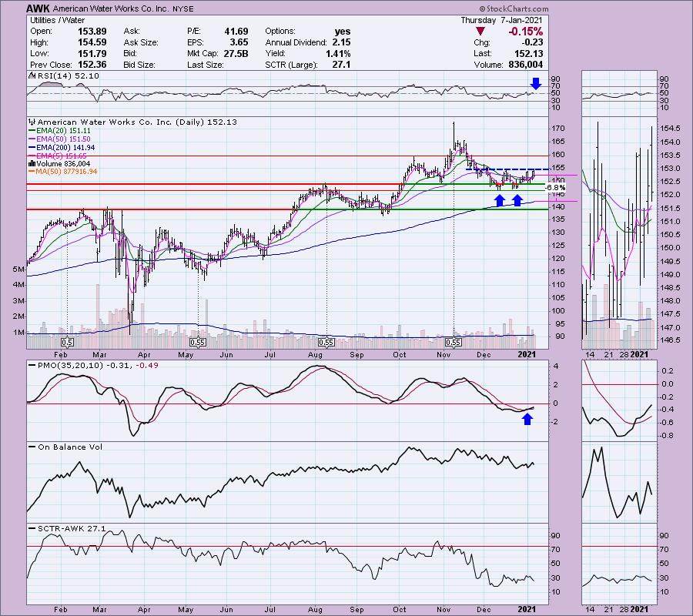The width and height of the screenshot is (693, 616).
Task: Select the Last price 152.13 in the header
Action: click(528, 53)
